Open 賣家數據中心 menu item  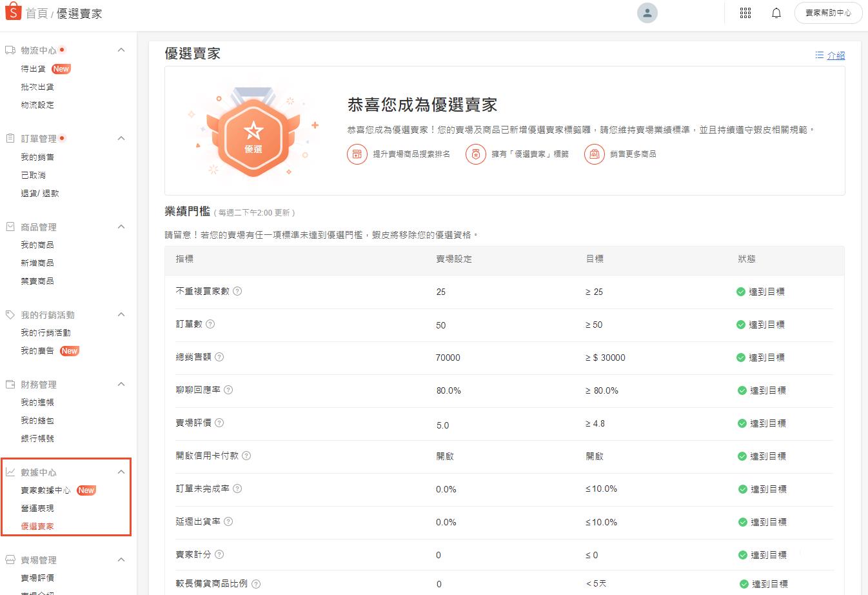[x=46, y=490]
